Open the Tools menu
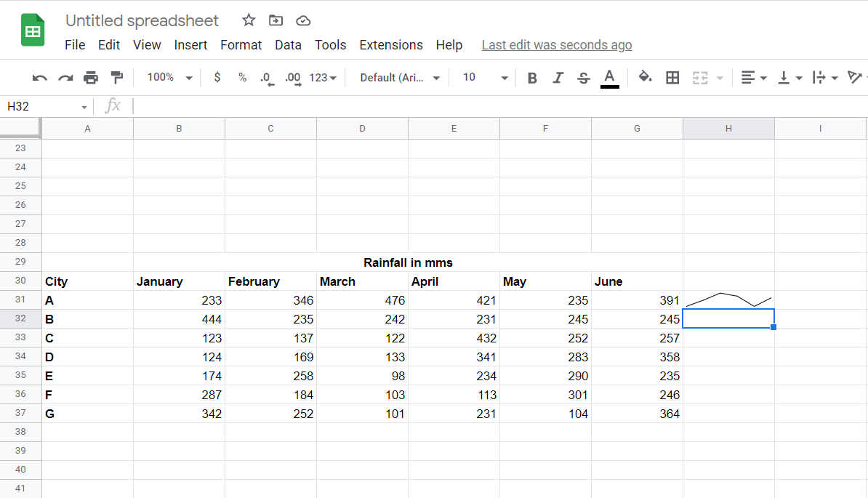This screenshot has height=498, width=868. [331, 45]
